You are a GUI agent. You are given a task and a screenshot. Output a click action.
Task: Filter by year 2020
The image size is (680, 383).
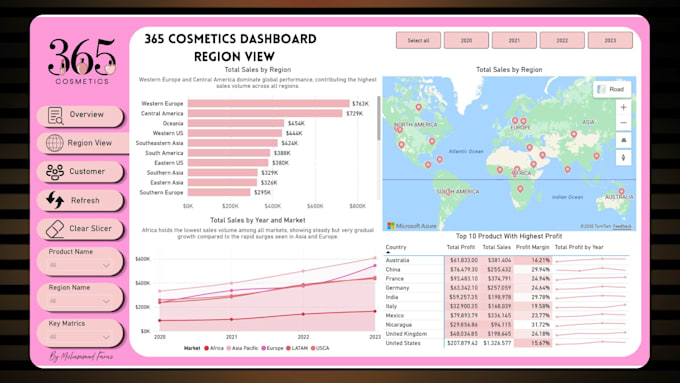pos(466,40)
